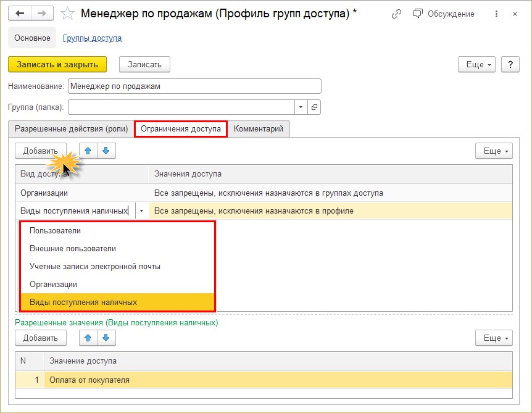
Task: Move access kind row up arrow
Action: (88, 151)
